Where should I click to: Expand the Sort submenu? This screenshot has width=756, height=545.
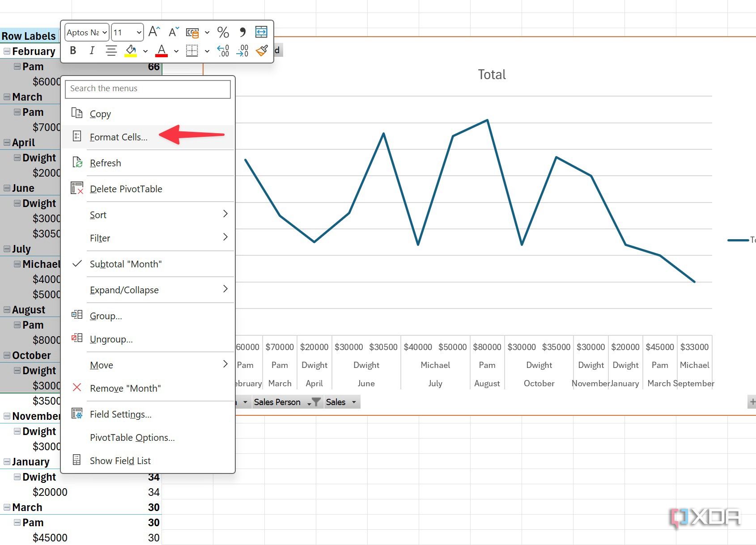98,215
